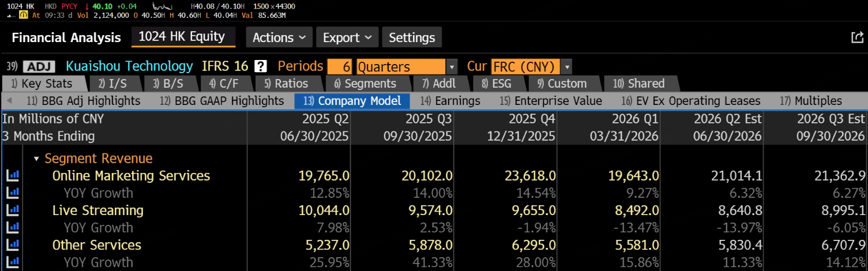Click the 1024 HK Equity security field
Image resolution: width=868 pixels, height=271 pixels.
[x=183, y=37]
